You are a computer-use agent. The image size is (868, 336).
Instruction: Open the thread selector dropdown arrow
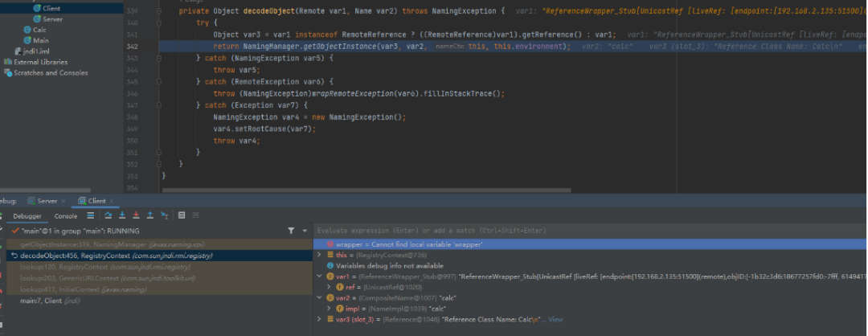click(305, 231)
